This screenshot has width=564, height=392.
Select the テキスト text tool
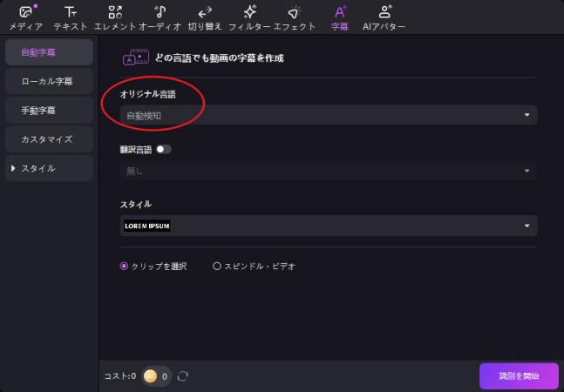pos(70,17)
